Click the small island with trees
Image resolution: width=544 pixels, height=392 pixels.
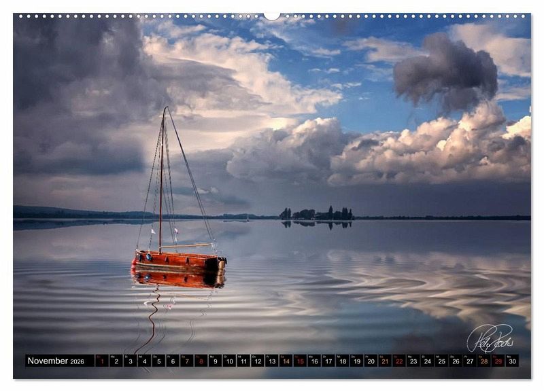(x=316, y=214)
